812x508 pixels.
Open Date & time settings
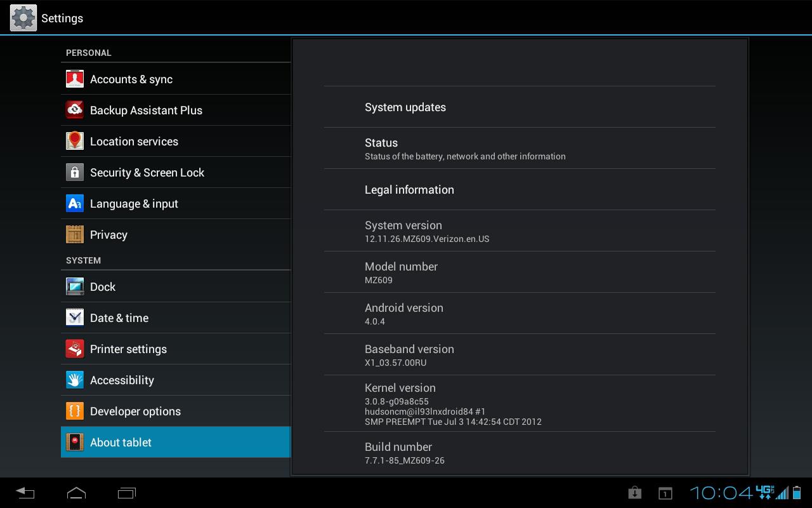tap(176, 317)
